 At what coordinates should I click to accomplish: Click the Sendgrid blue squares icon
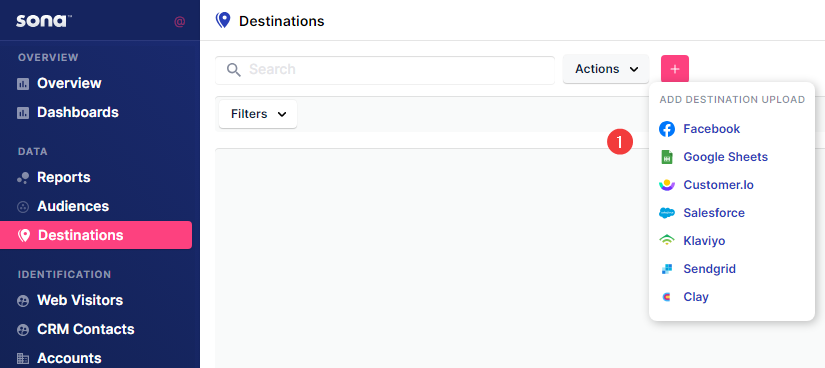click(x=667, y=269)
